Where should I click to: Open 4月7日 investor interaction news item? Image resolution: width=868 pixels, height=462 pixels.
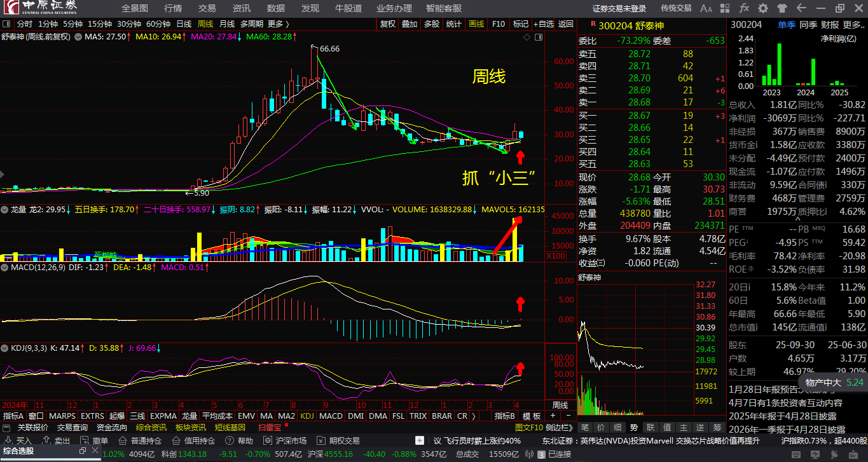pyautogui.click(x=786, y=403)
